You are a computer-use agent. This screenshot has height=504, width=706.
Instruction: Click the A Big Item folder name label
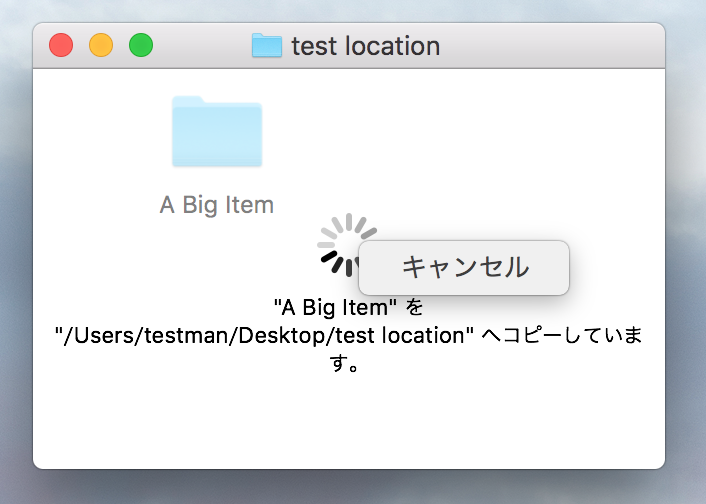coord(217,205)
